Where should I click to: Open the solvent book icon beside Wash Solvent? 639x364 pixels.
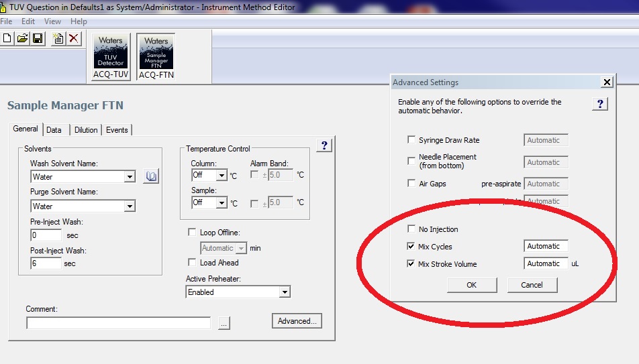pos(151,176)
